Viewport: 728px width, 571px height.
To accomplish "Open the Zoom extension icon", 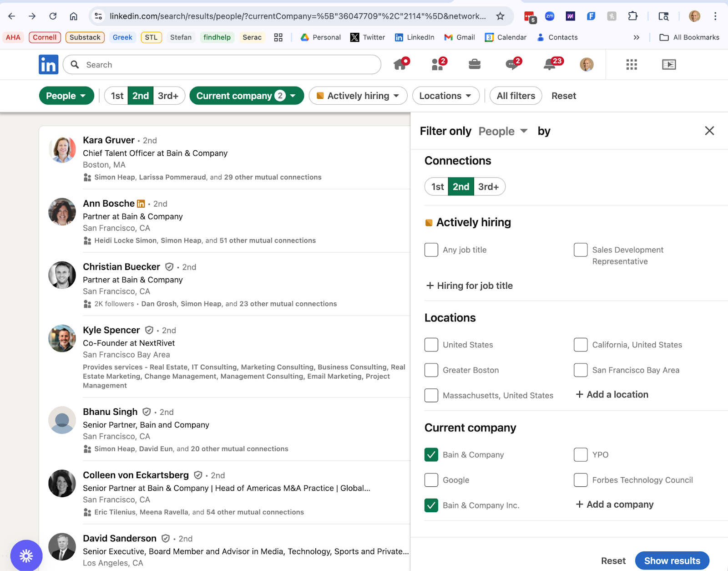I will coord(550,16).
